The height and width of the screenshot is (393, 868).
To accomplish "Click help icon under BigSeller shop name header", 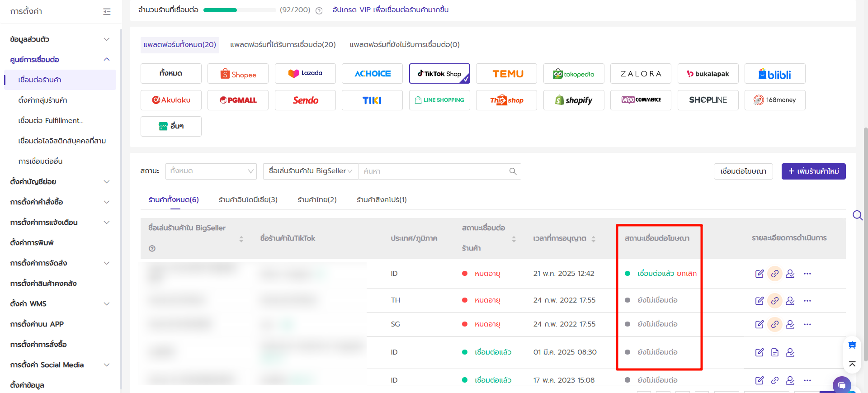I will (152, 248).
